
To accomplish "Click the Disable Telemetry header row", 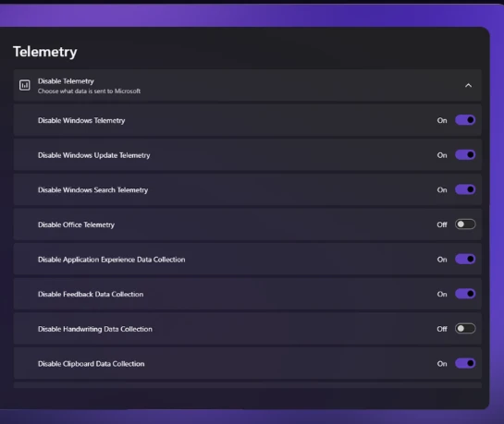I will [x=248, y=85].
